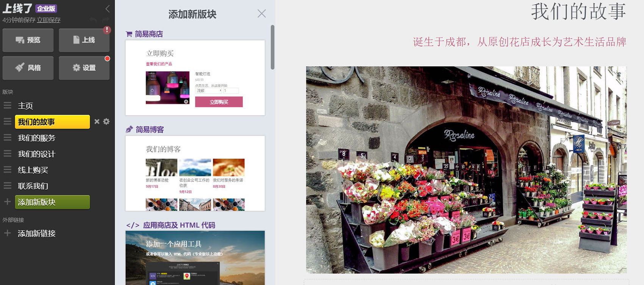
Task: Click the Roseline flower shop photo
Action: point(466,170)
